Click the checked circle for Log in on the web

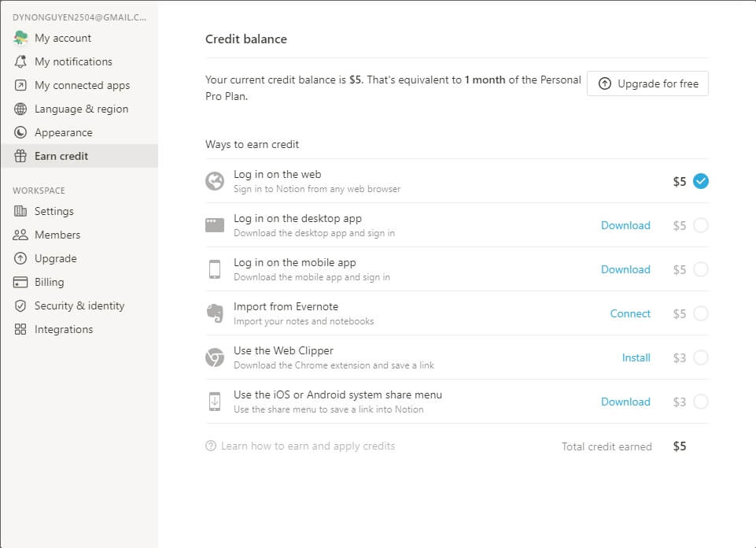701,181
